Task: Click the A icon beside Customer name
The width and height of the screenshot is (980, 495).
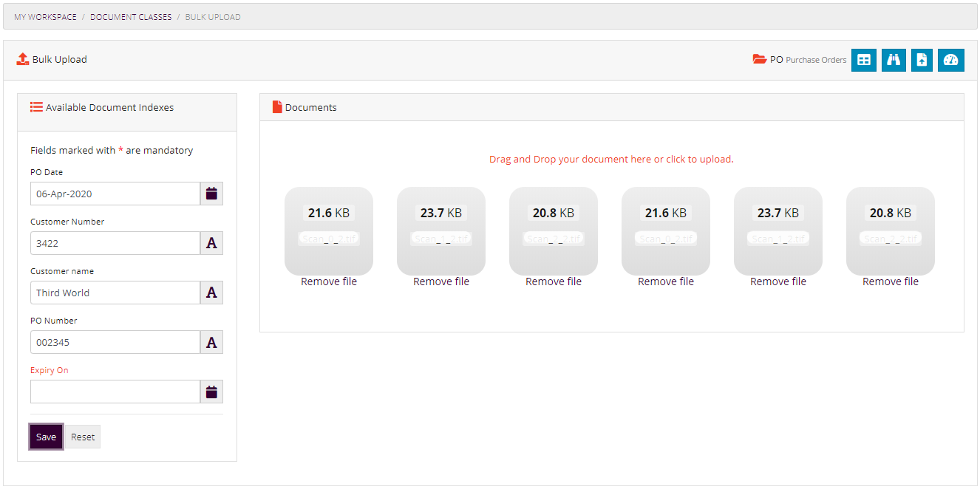Action: click(x=211, y=292)
